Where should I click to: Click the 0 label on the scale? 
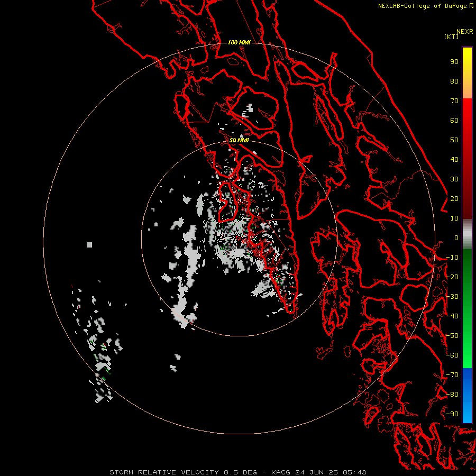coord(456,238)
